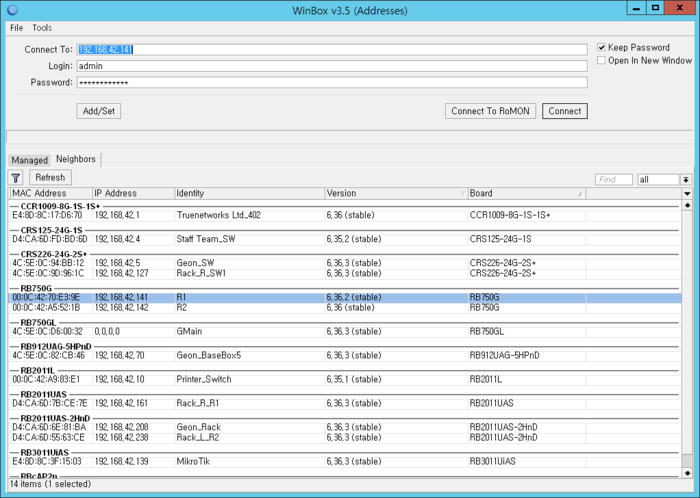This screenshot has height=498, width=700.
Task: Click RB912UAG-5HPnD board cell
Action: point(504,356)
